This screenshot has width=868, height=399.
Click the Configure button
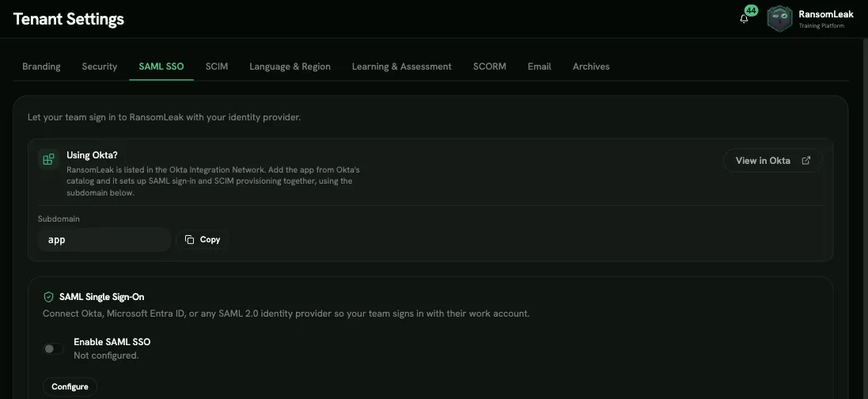[x=70, y=386]
